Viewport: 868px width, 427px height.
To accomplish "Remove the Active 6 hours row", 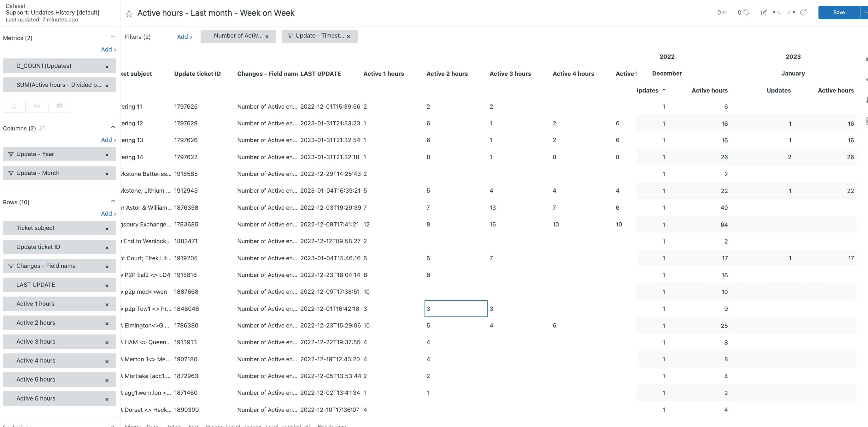I will tap(107, 399).
